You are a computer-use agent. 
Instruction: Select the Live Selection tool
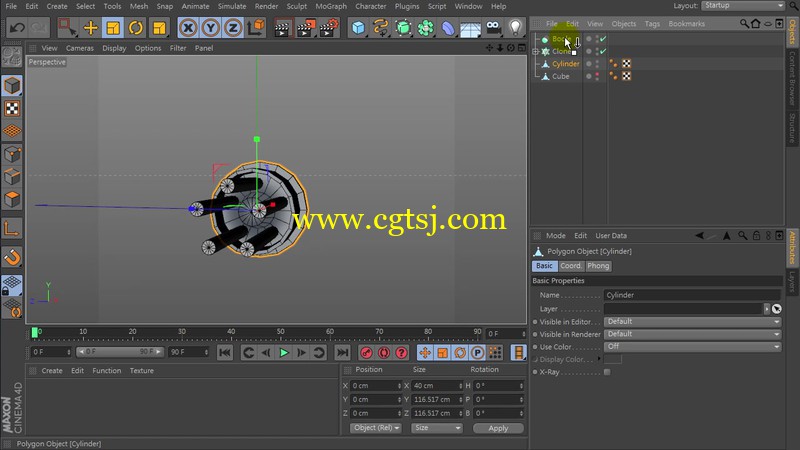pyautogui.click(x=67, y=27)
